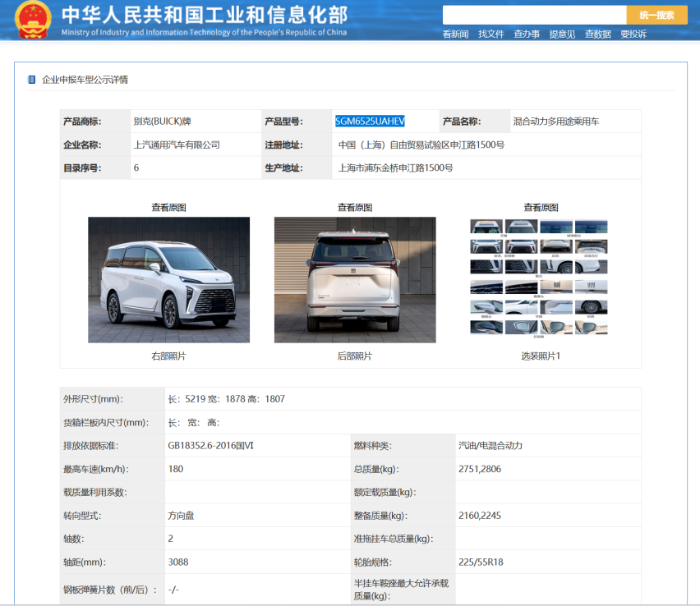Screen dimensions: 700x606
Task: Open the 看新闻 menu item
Action: [455, 34]
